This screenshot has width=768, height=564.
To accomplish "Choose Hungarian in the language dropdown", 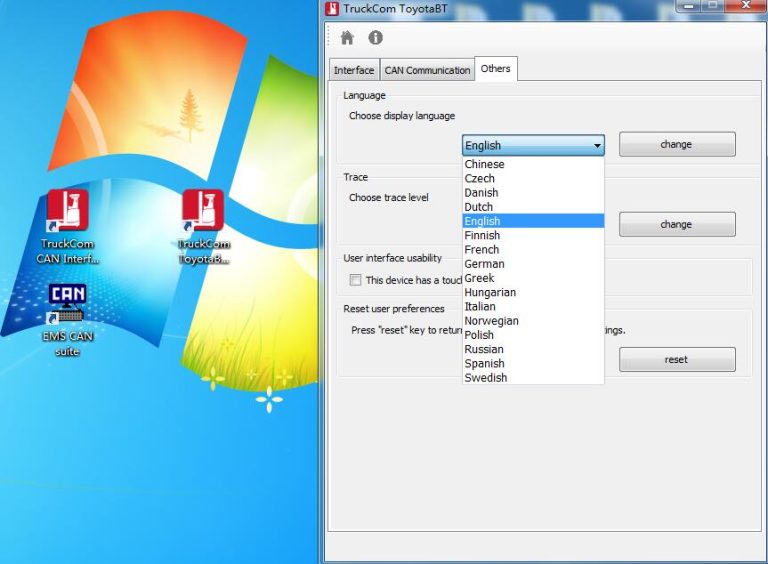I will click(533, 292).
